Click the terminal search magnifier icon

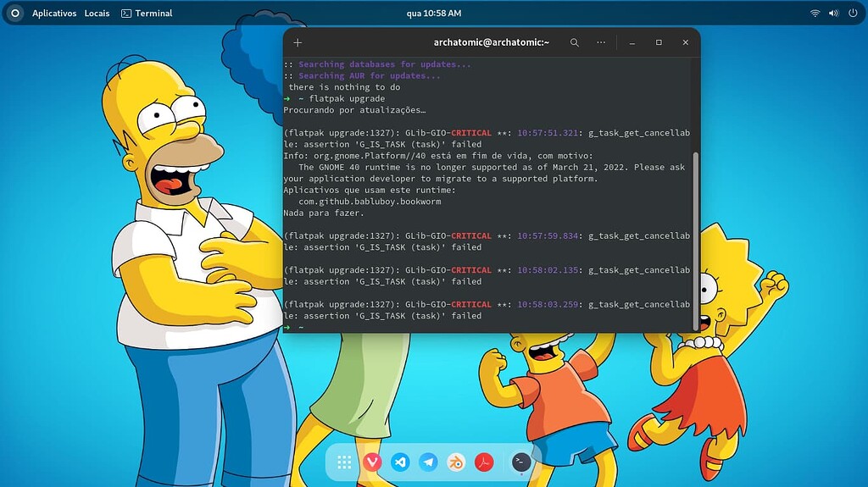tap(575, 42)
